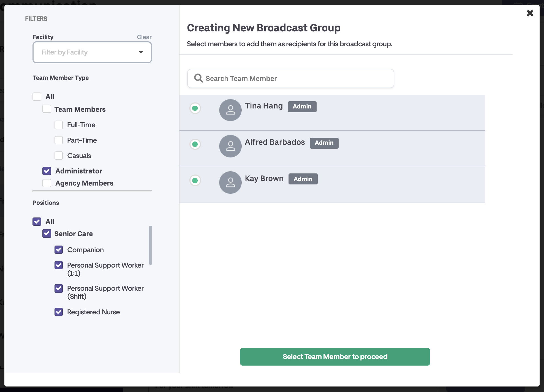Screen dimensions: 544x392
Task: Click the Admin badge beside Alfred Barbados
Action: [324, 143]
